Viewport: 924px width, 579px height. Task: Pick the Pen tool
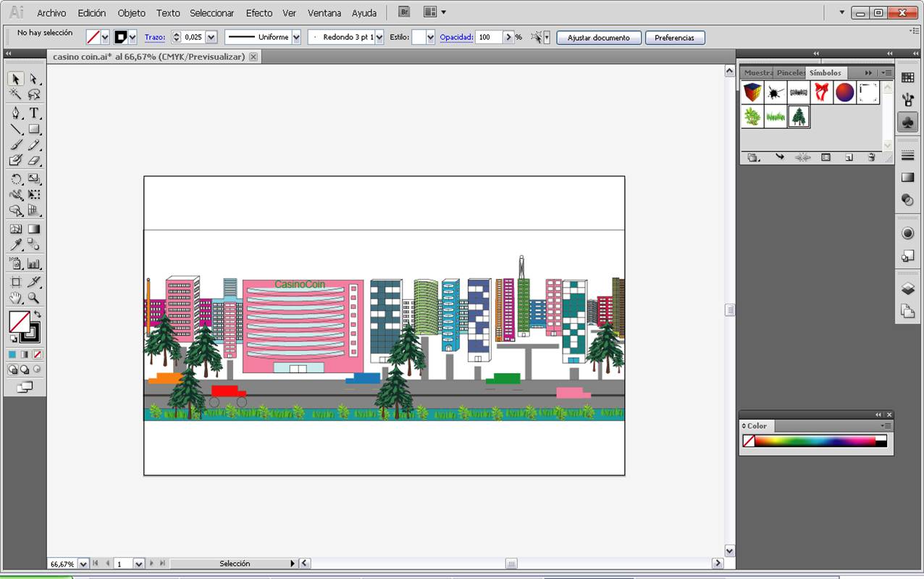[x=15, y=113]
